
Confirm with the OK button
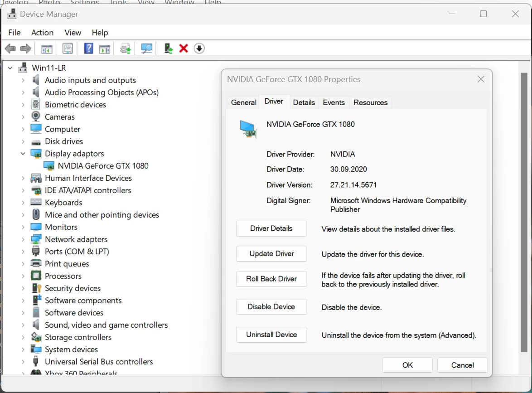pos(407,365)
